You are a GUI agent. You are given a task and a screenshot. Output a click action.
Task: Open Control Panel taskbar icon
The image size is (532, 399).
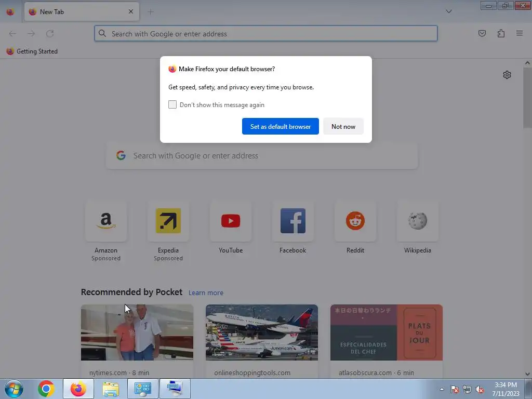point(142,389)
